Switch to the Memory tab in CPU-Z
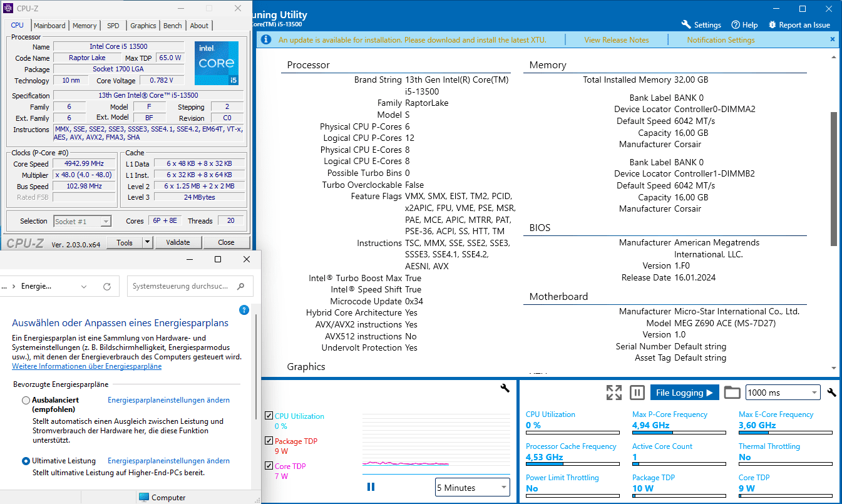842x504 pixels. click(x=85, y=26)
